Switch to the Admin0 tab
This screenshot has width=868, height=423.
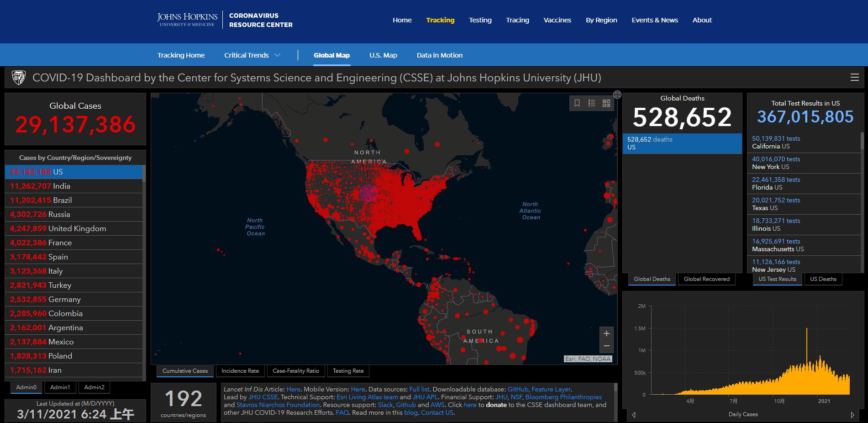pyautogui.click(x=26, y=387)
